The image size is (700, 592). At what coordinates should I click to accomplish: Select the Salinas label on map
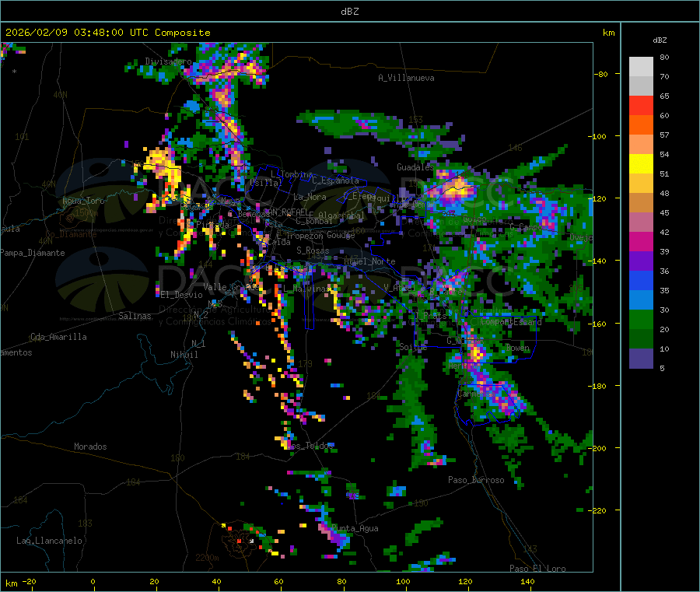tap(135, 316)
